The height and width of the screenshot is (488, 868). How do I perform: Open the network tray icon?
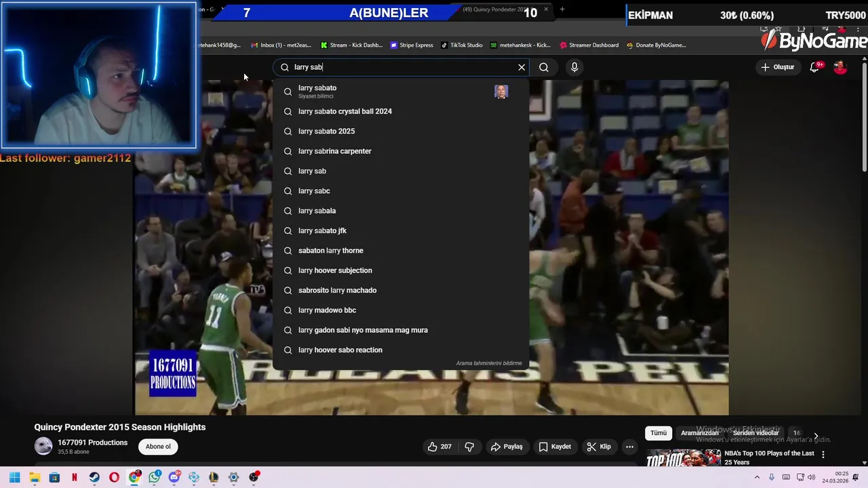(x=799, y=477)
